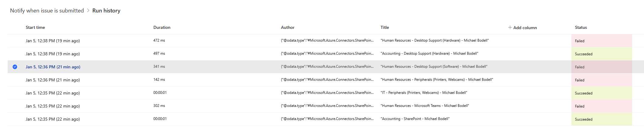Select the Run history breadcrumb
Viewport: 644px width, 137px height.
[106, 10]
